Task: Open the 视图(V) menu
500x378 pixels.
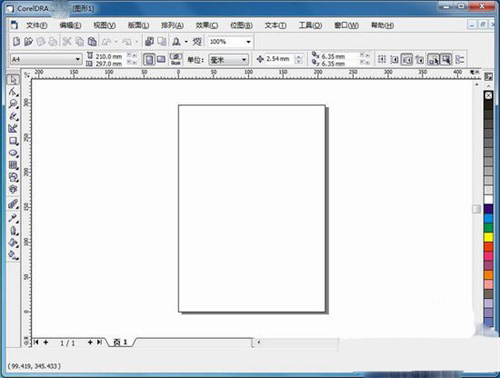Action: pyautogui.click(x=104, y=25)
